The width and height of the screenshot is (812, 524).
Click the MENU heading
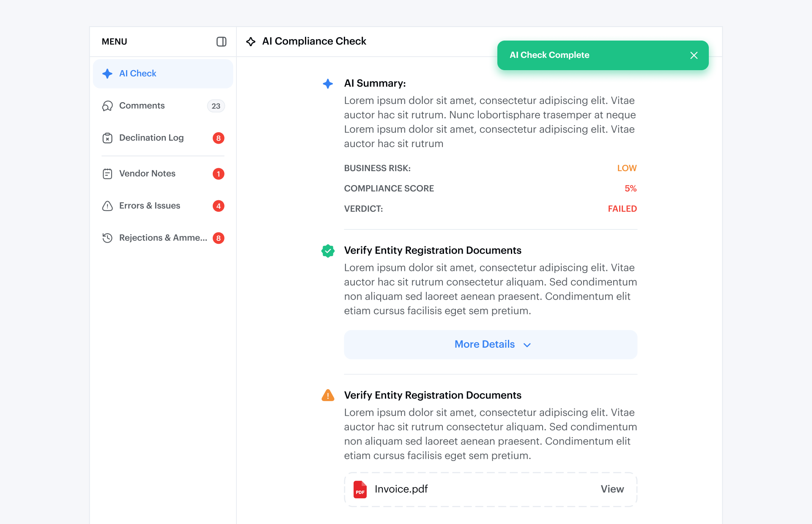click(114, 41)
